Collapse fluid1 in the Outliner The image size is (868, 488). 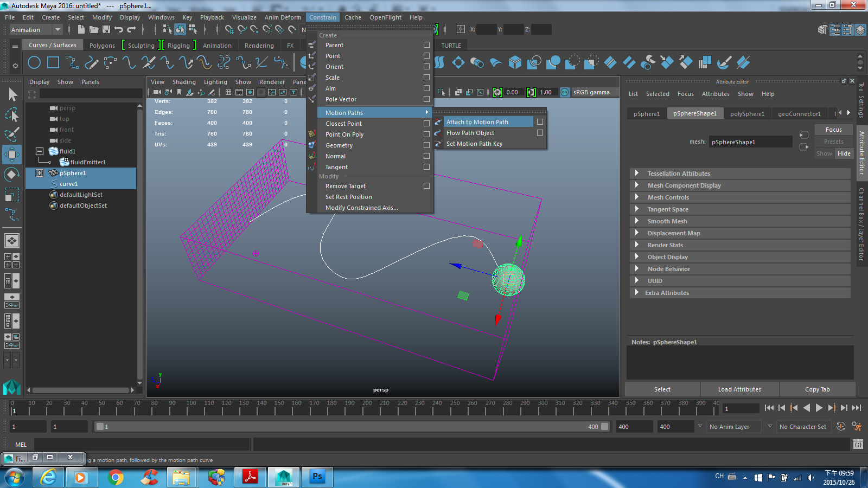39,151
